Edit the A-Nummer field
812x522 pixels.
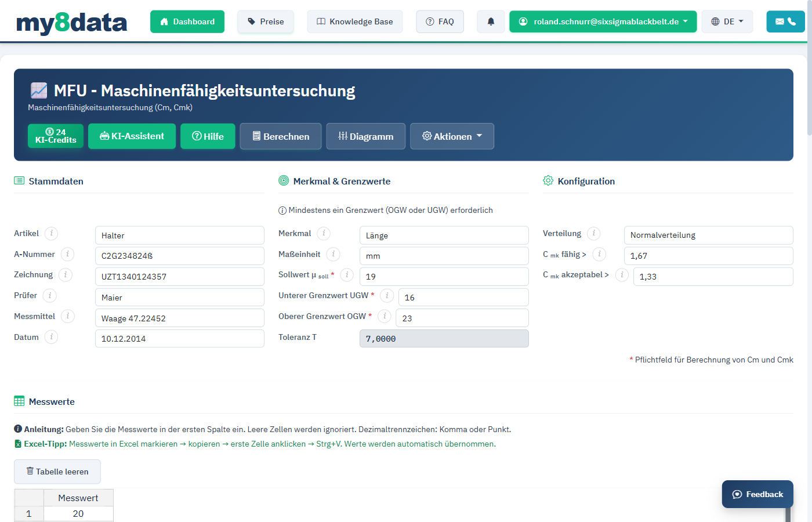pos(179,256)
